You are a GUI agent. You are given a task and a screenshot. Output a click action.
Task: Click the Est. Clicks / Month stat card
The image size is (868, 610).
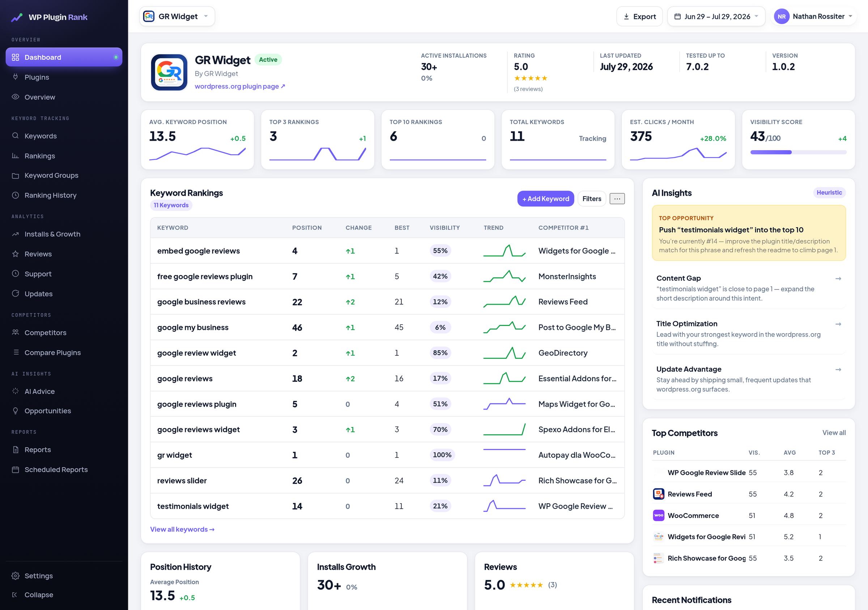678,140
